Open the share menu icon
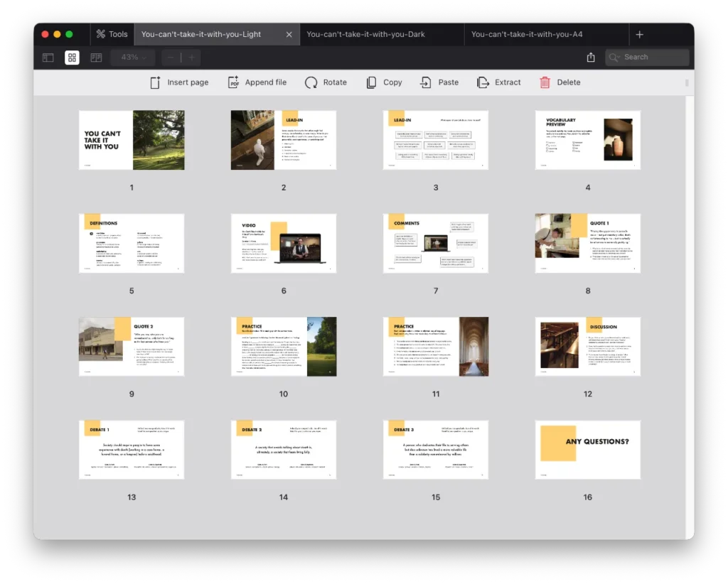Image resolution: width=728 pixels, height=584 pixels. click(590, 58)
